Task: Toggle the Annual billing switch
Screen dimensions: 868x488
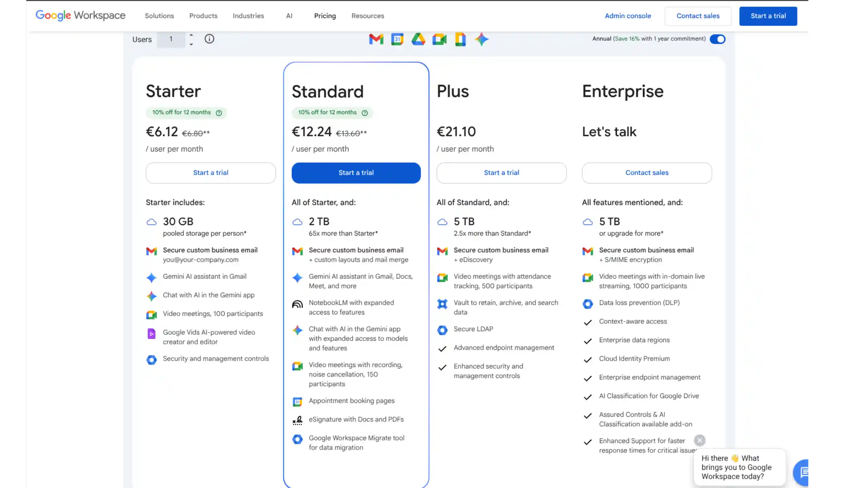Action: pyautogui.click(x=717, y=39)
